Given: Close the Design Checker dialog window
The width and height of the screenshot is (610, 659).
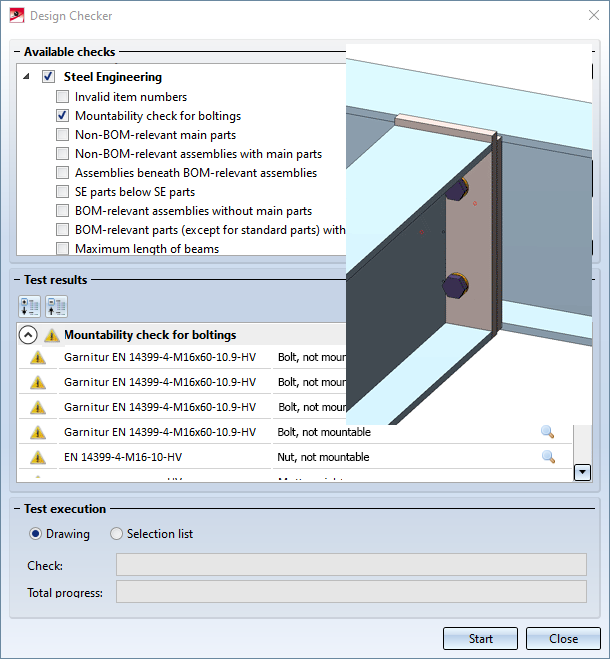Looking at the screenshot, I should [x=594, y=16].
